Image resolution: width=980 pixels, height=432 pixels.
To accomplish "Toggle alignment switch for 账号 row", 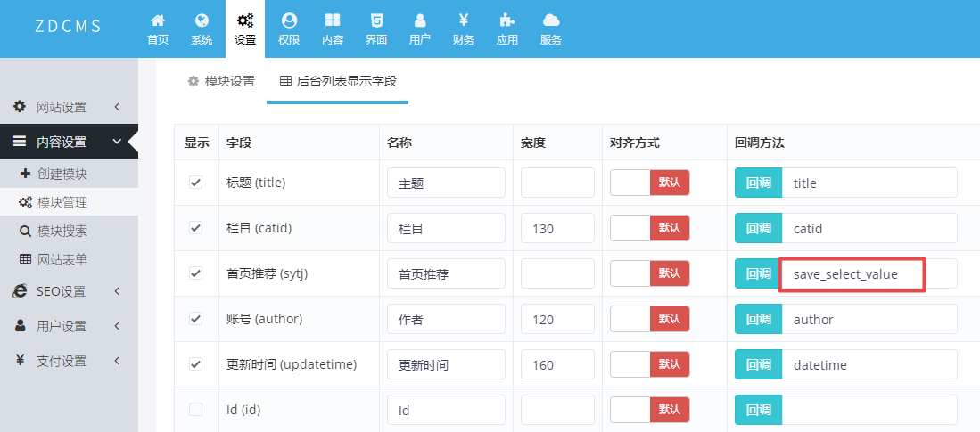I will [650, 319].
